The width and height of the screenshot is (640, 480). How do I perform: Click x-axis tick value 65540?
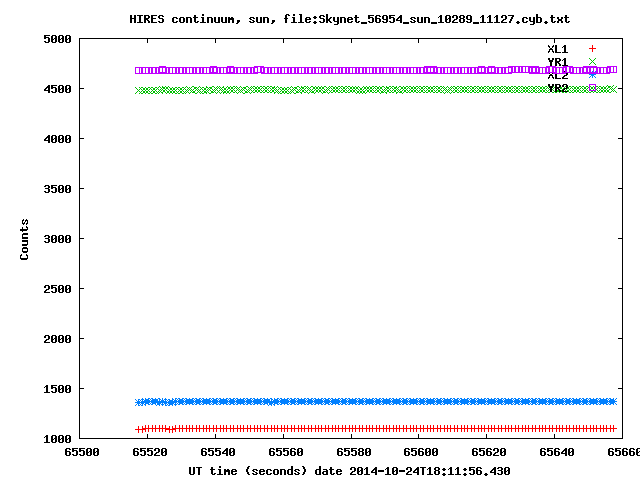(218, 452)
